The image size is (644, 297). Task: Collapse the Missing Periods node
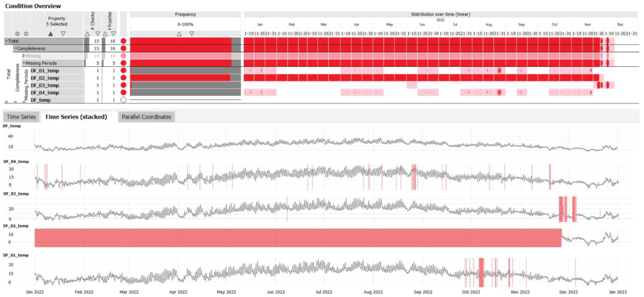(24, 63)
